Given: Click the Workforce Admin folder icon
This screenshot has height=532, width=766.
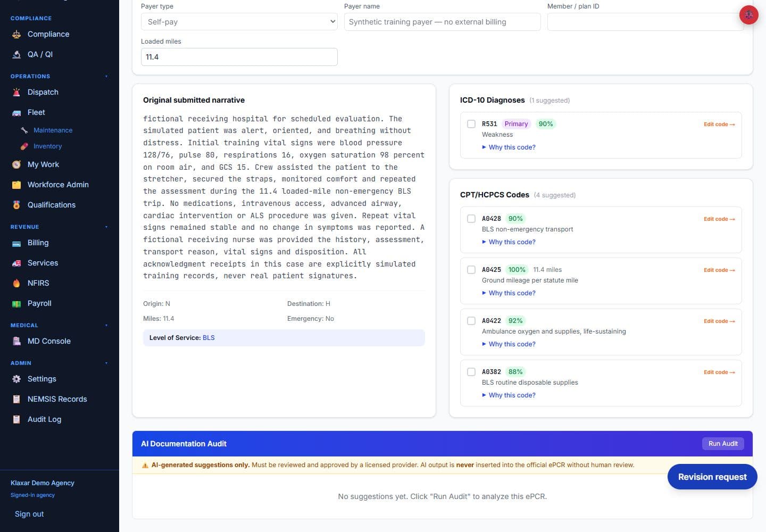Looking at the screenshot, I should point(16,185).
